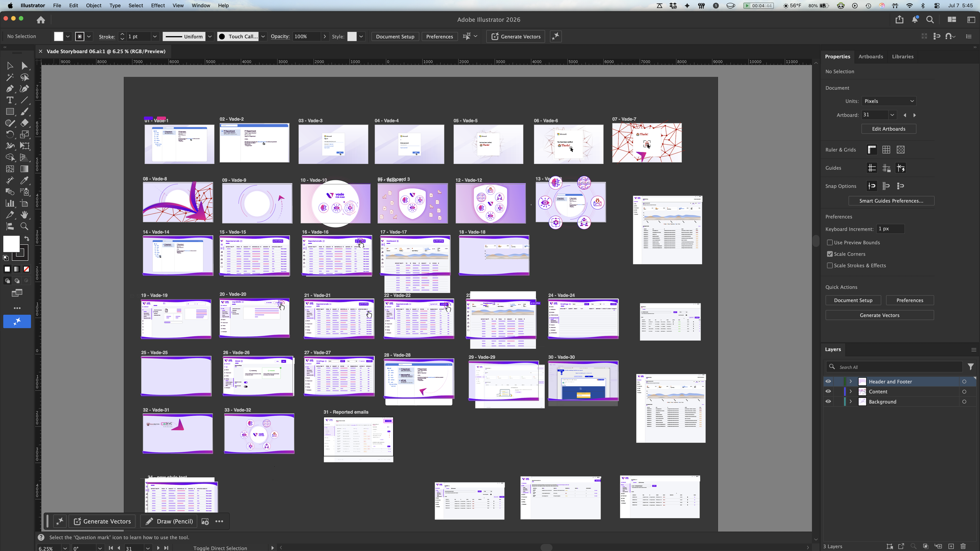Click the fill color swatch in control bar
The image size is (980, 551).
(58, 36)
